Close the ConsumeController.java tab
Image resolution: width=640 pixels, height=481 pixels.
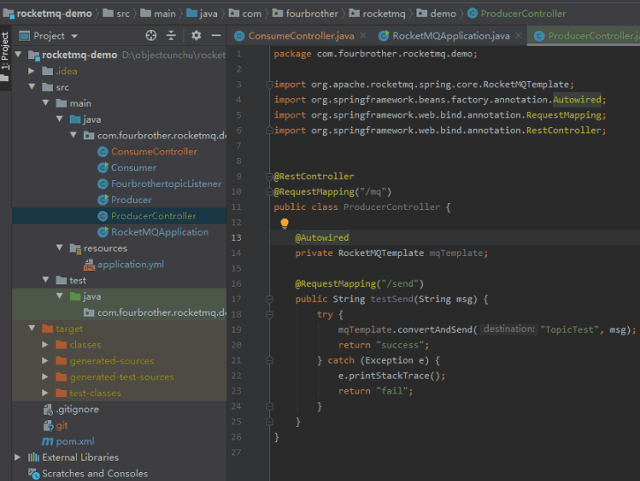[363, 36]
